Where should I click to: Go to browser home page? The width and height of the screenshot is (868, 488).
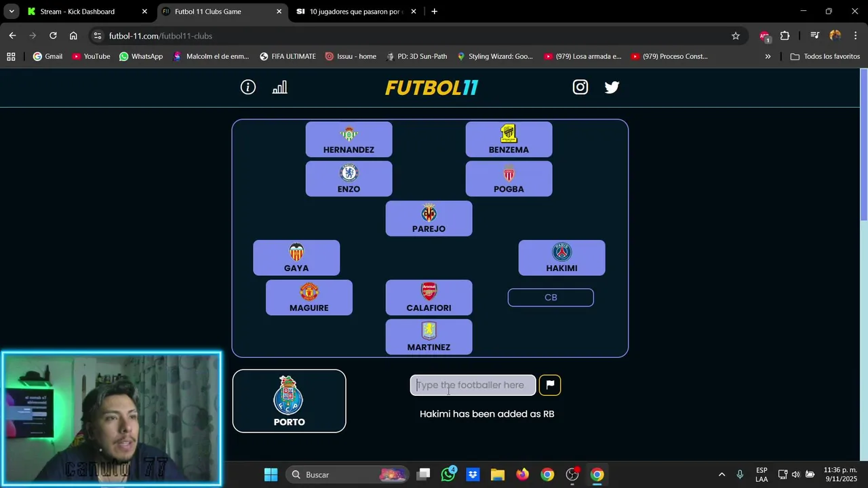pyautogui.click(x=73, y=36)
